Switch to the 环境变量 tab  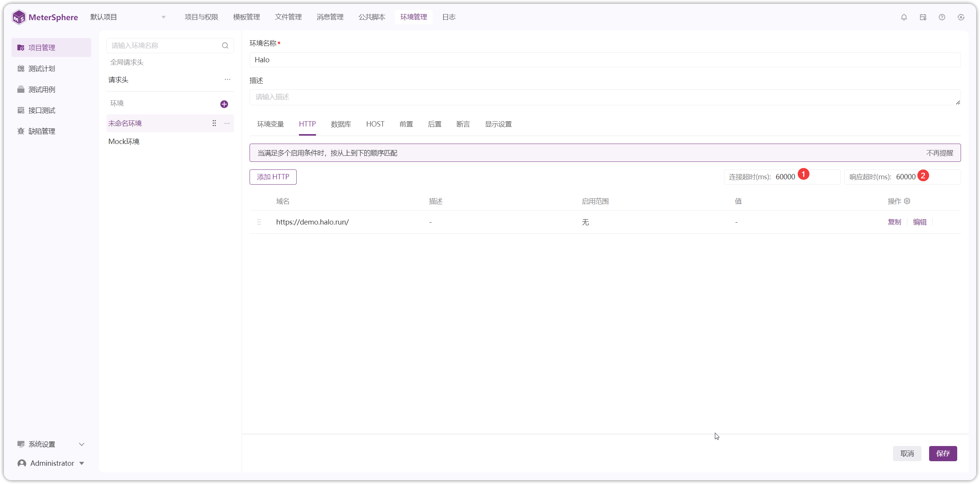point(270,124)
